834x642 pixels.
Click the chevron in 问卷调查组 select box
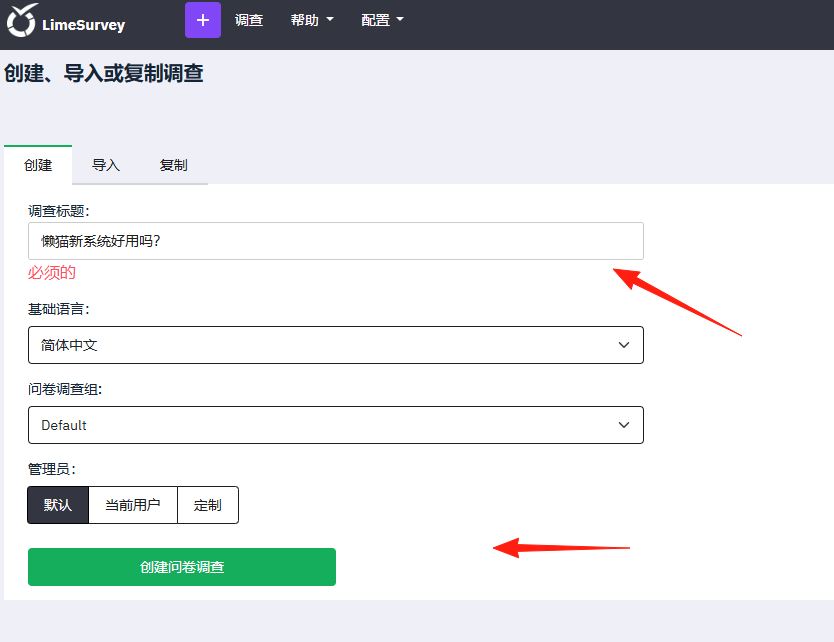tap(624, 425)
